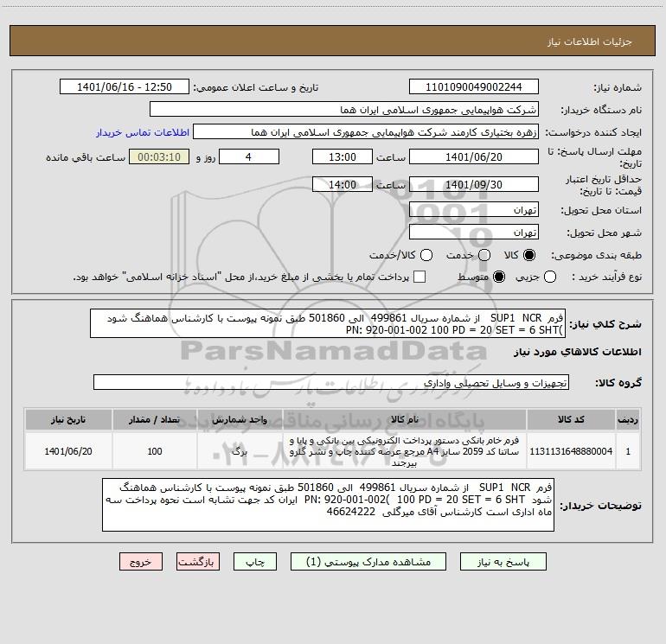
Task: Open مشاهده مدارک پیوستی (1) attachments
Action: (x=368, y=562)
